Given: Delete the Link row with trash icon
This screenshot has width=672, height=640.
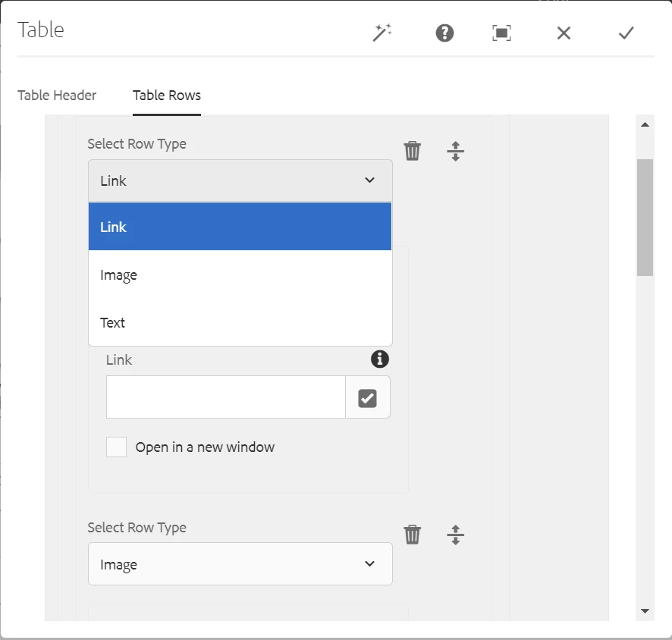Looking at the screenshot, I should 413,151.
